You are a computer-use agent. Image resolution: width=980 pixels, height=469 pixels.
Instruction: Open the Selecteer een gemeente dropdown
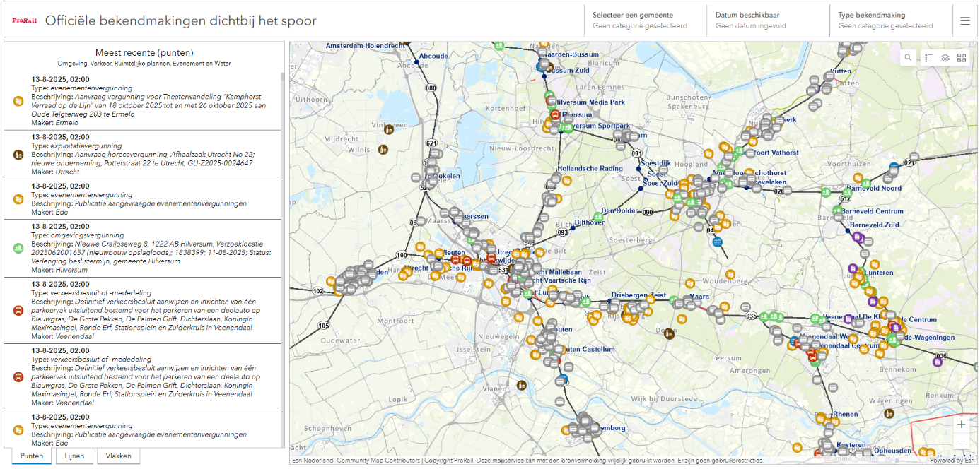point(642,19)
